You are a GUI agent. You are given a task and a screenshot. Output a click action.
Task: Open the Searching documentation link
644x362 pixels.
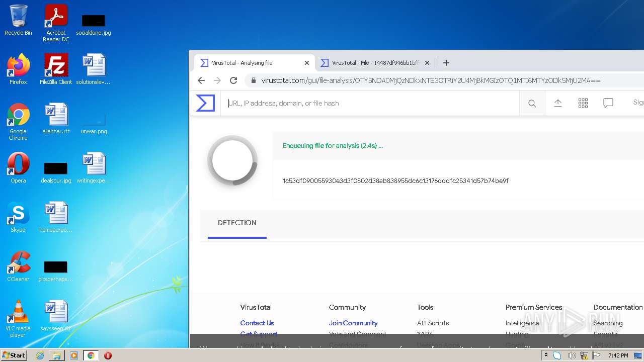(608, 323)
